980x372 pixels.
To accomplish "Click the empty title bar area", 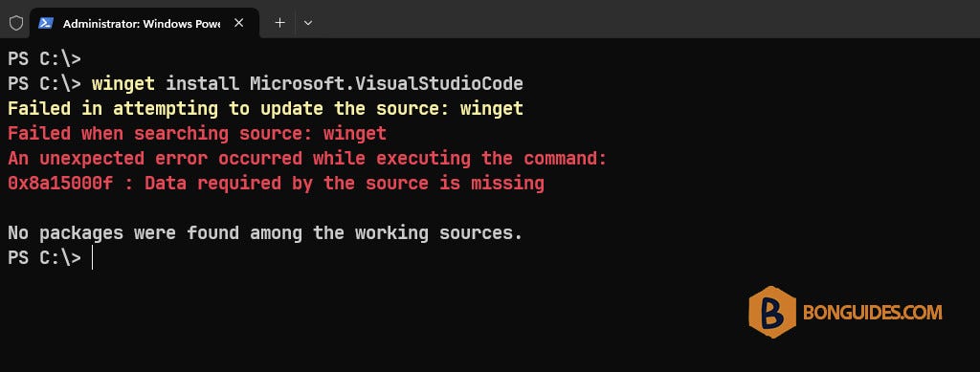I will 644,19.
